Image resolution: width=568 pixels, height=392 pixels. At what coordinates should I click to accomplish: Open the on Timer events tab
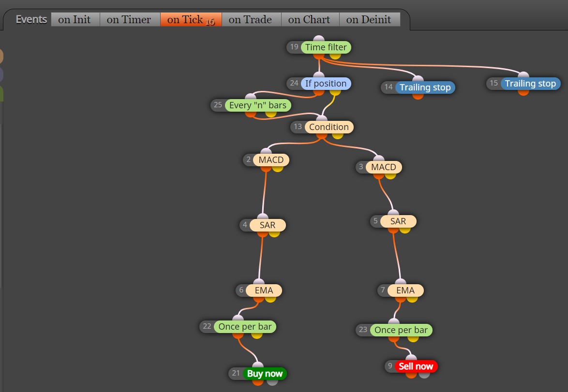[129, 19]
